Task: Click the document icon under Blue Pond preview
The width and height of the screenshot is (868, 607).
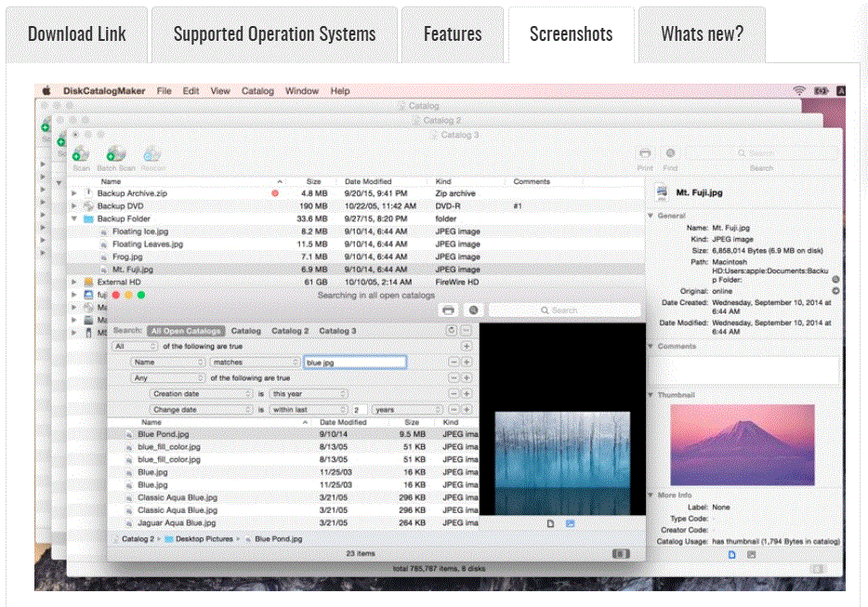Action: [x=550, y=523]
